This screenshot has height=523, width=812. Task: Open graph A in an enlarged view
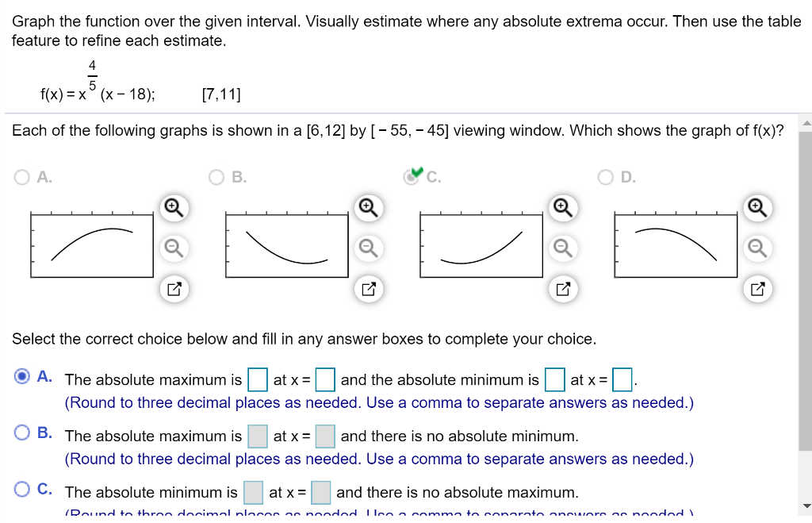click(174, 289)
